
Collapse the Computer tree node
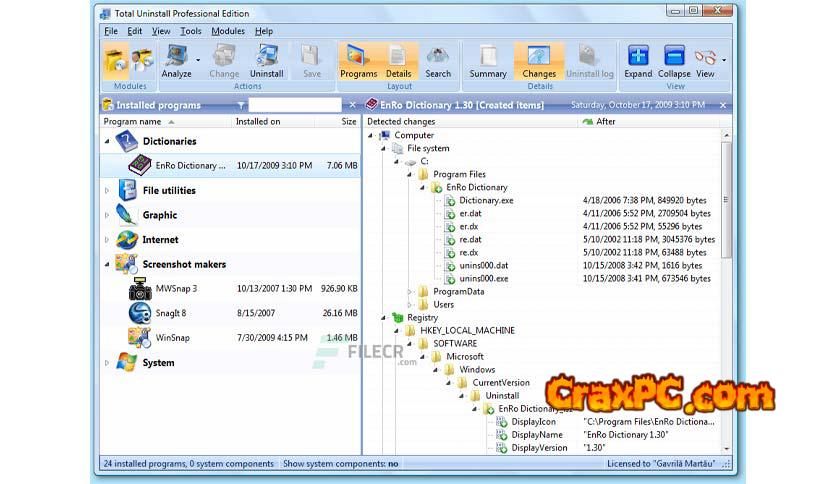[371, 135]
